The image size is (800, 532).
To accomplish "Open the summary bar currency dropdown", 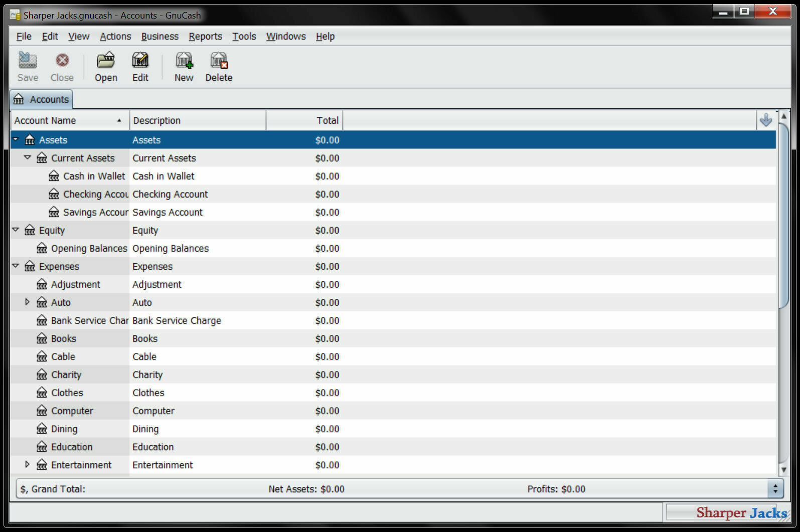I will (775, 489).
